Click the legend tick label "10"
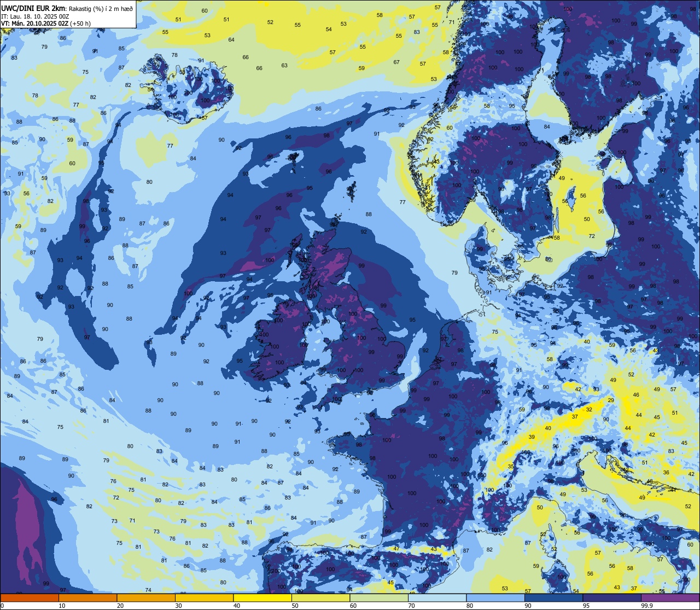Image resolution: width=700 pixels, height=610 pixels. point(62,606)
